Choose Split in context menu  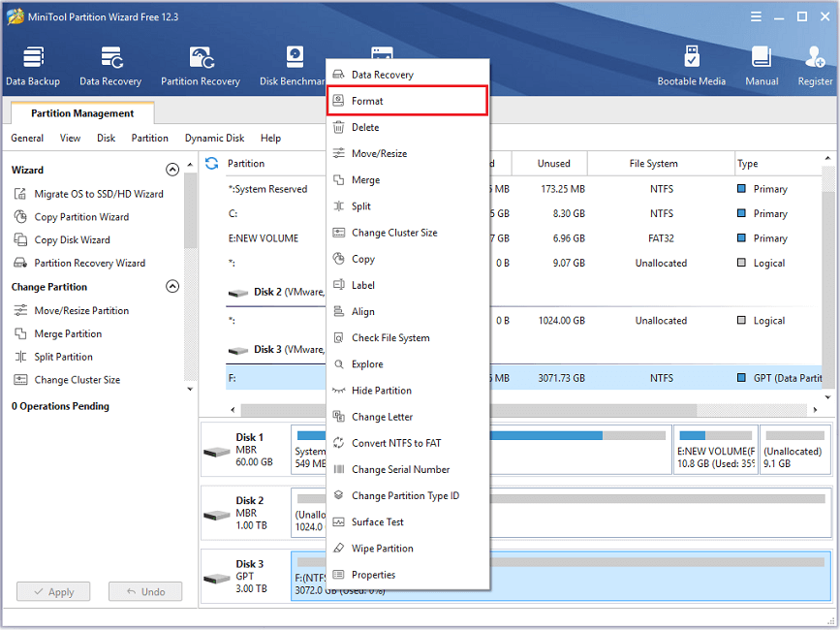pos(408,206)
